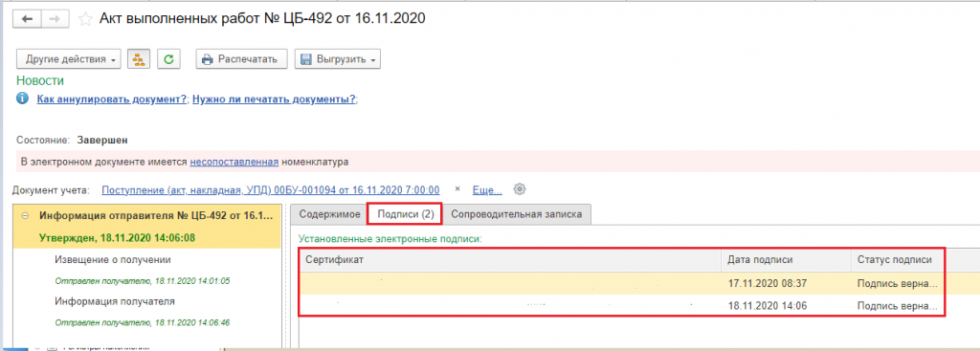
Task: Select the Извещение о получении item
Action: (x=113, y=259)
